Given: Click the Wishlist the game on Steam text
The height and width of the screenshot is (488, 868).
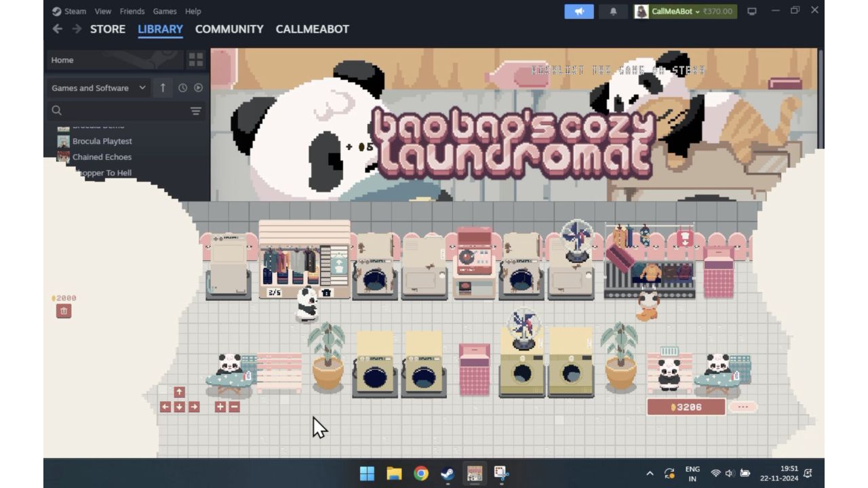Looking at the screenshot, I should (618, 70).
